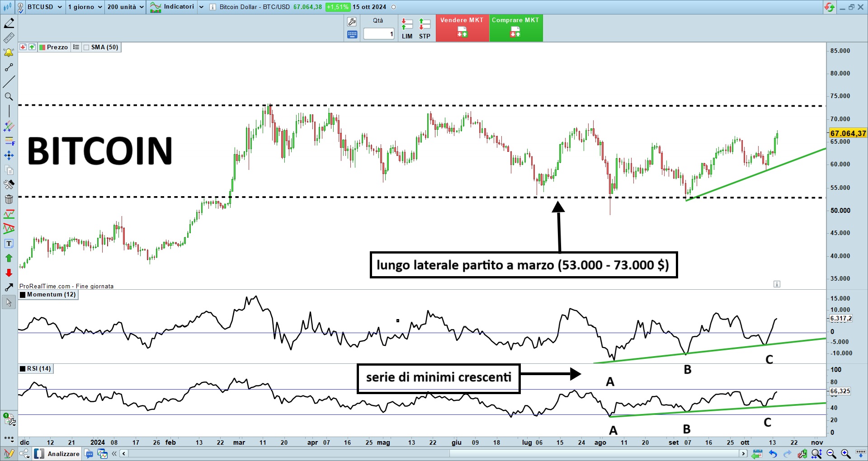Undo the last chart action
The width and height of the screenshot is (868, 461).
773,454
